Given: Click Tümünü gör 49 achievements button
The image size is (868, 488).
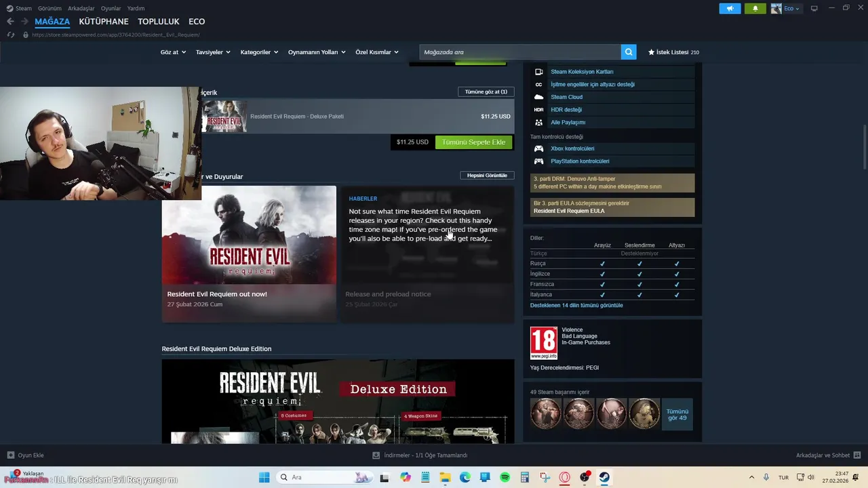Looking at the screenshot, I should coord(677,415).
